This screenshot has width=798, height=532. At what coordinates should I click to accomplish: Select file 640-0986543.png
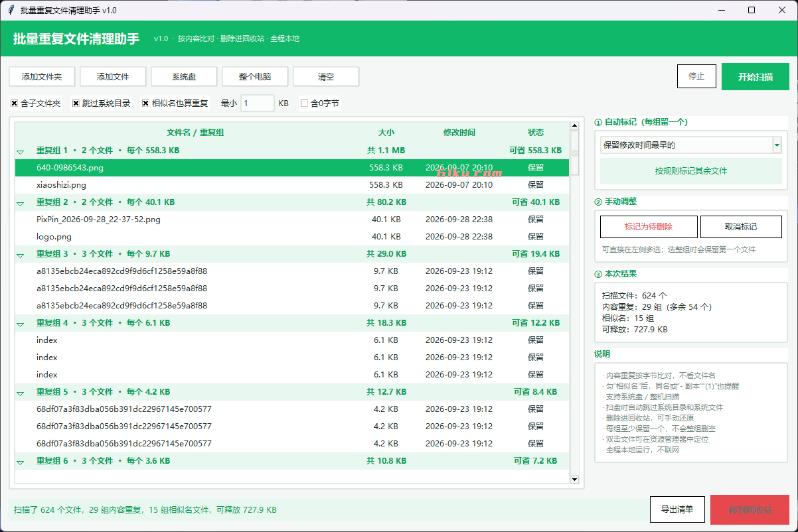click(x=292, y=168)
